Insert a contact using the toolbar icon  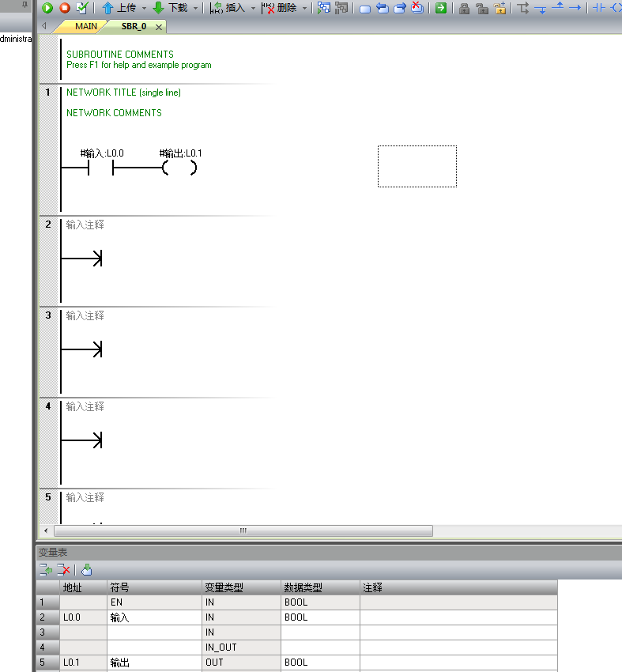pyautogui.click(x=599, y=8)
